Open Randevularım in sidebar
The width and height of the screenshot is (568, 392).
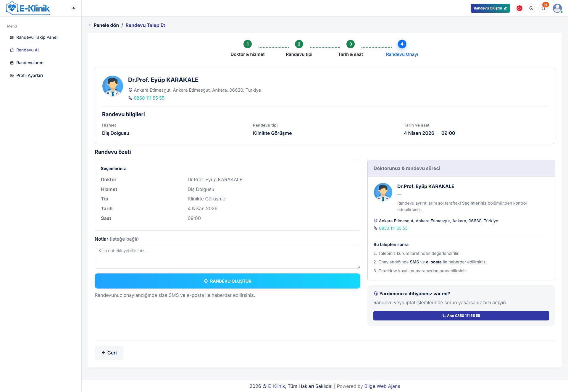coord(30,63)
